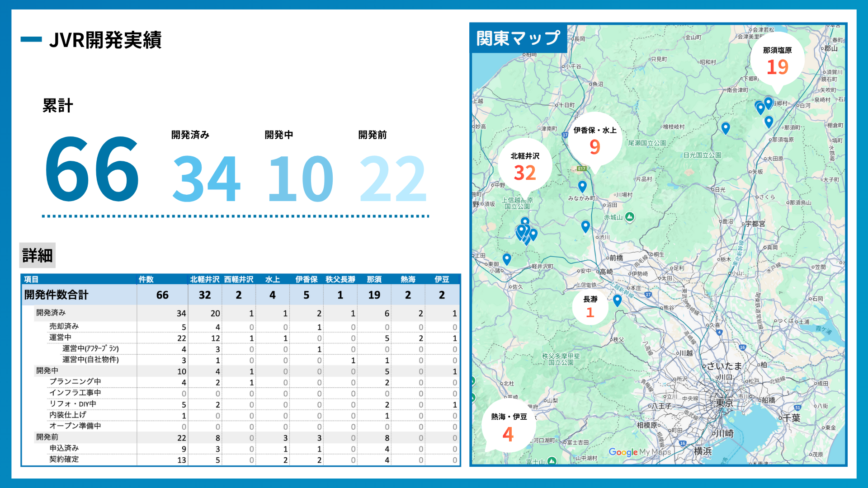Select the 開発済み row in table
The height and width of the screenshot is (488, 868).
pyautogui.click(x=51, y=313)
